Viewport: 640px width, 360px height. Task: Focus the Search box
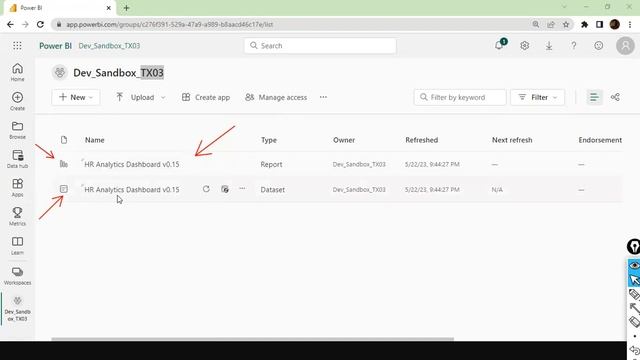[320, 46]
